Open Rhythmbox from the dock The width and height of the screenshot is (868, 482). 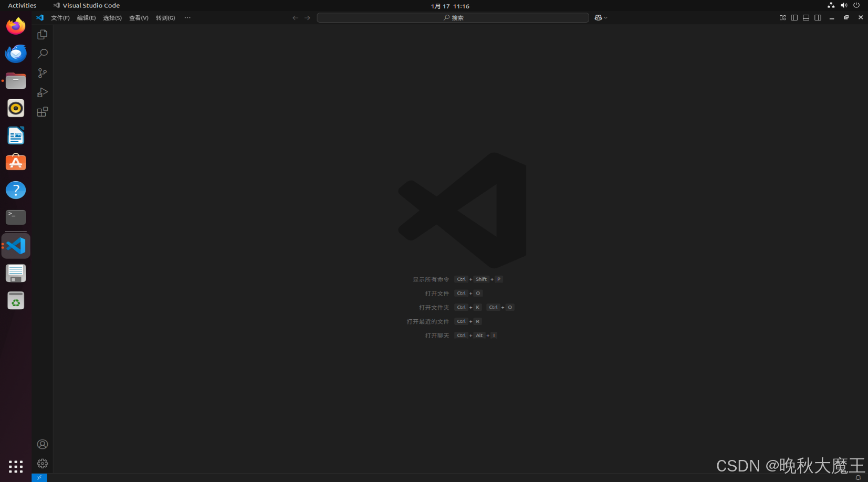[16, 108]
